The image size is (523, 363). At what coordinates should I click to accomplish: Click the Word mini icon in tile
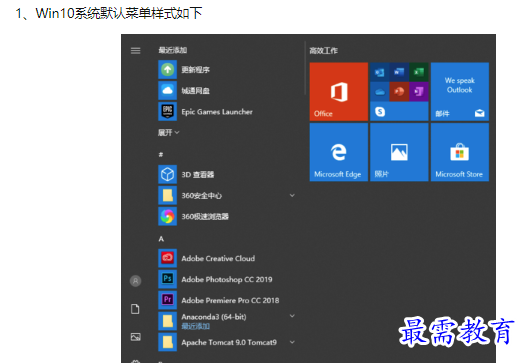399,72
